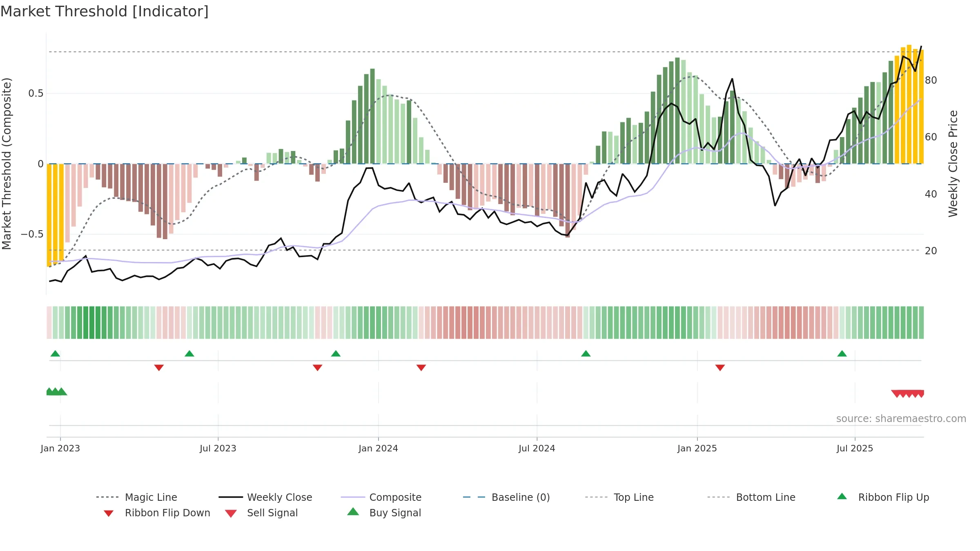
Task: Click the −0.5 left axis tick label
Action: (32, 234)
